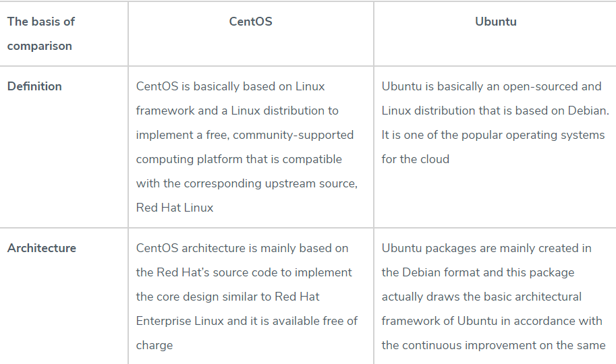This screenshot has width=616, height=364.
Task: Click 'the Debian format and this package' line
Action: [x=478, y=272]
